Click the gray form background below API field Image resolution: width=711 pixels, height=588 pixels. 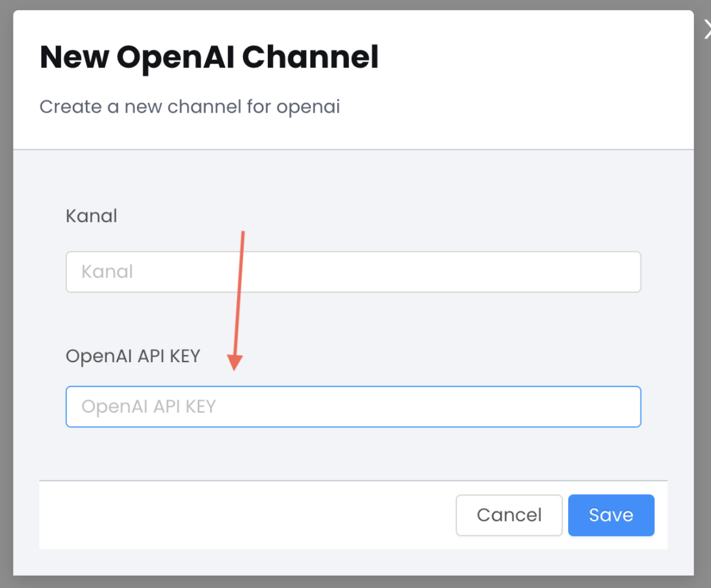coord(353,453)
